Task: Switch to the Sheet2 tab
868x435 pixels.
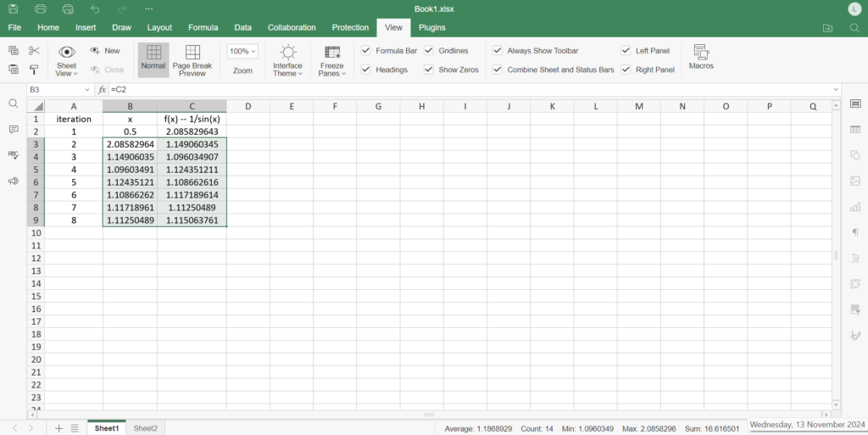Action: (145, 428)
